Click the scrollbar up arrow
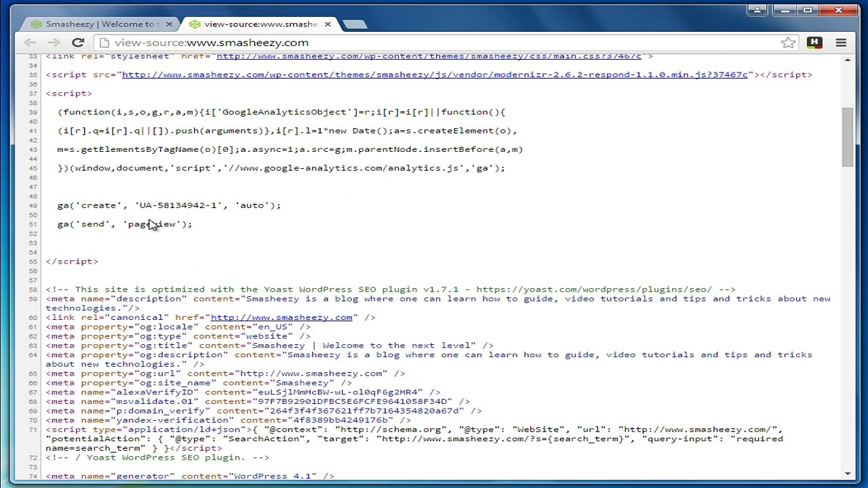The width and height of the screenshot is (868, 488). 848,60
